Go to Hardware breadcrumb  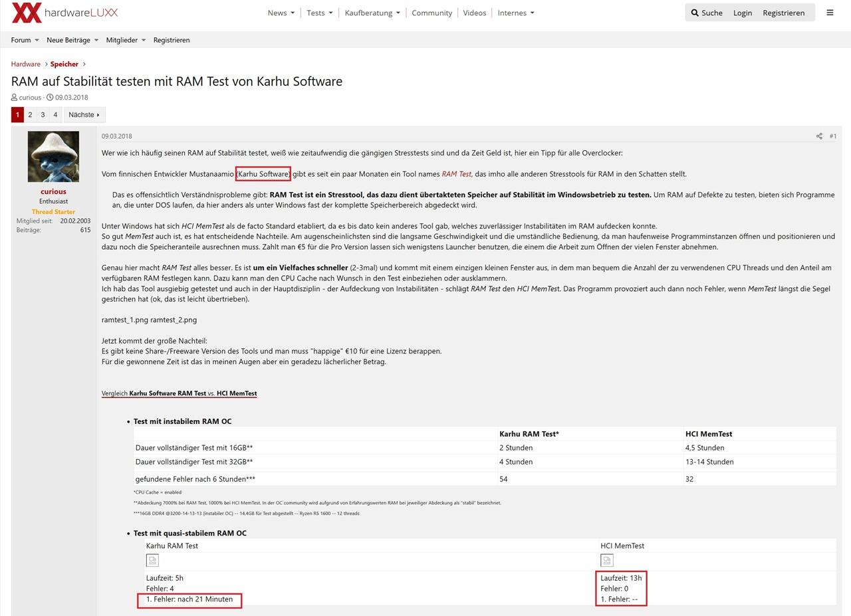point(25,64)
